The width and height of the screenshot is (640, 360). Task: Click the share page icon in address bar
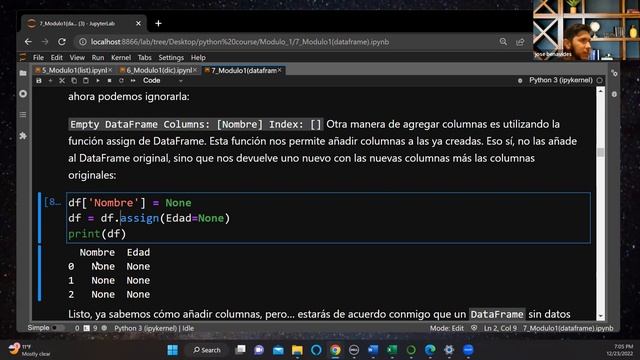click(520, 42)
